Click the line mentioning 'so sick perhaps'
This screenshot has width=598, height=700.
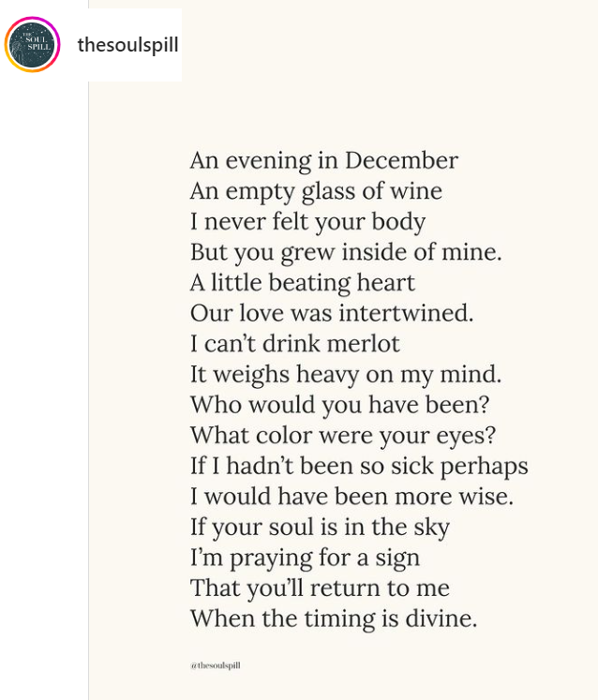pos(359,466)
